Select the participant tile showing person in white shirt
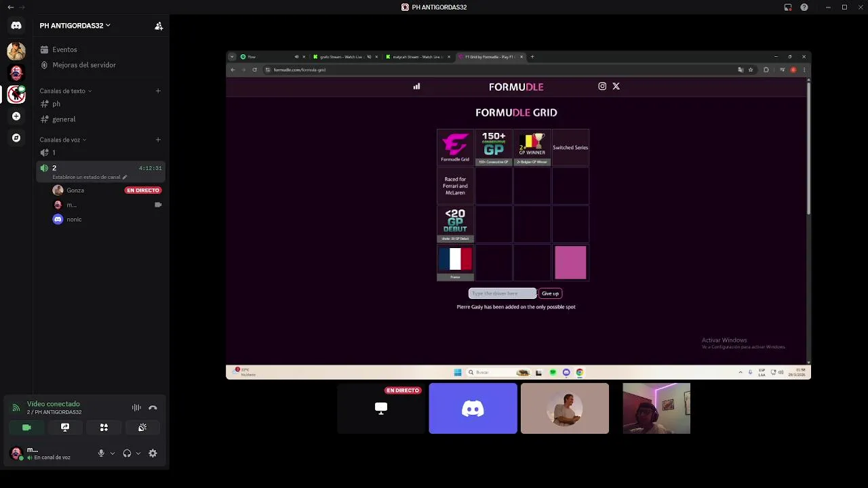This screenshot has height=488, width=868. click(x=565, y=408)
